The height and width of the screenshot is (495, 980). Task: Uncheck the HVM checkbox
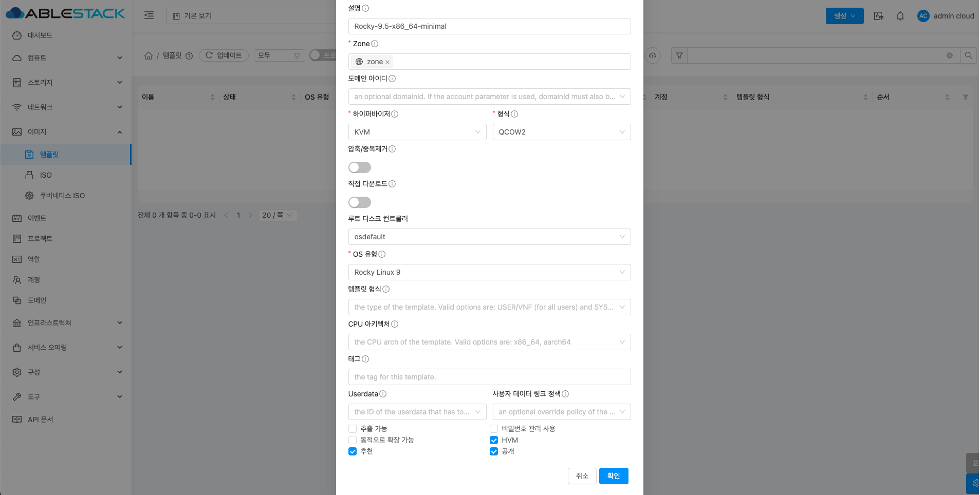tap(494, 440)
